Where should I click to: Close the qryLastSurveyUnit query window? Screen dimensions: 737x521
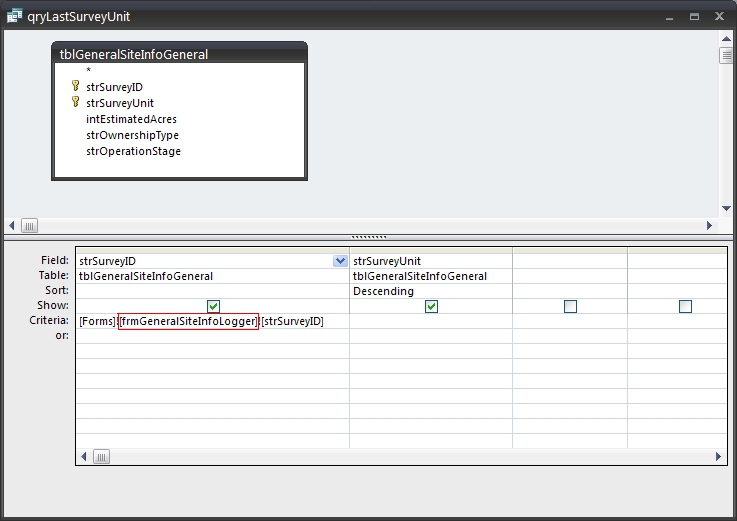click(719, 16)
